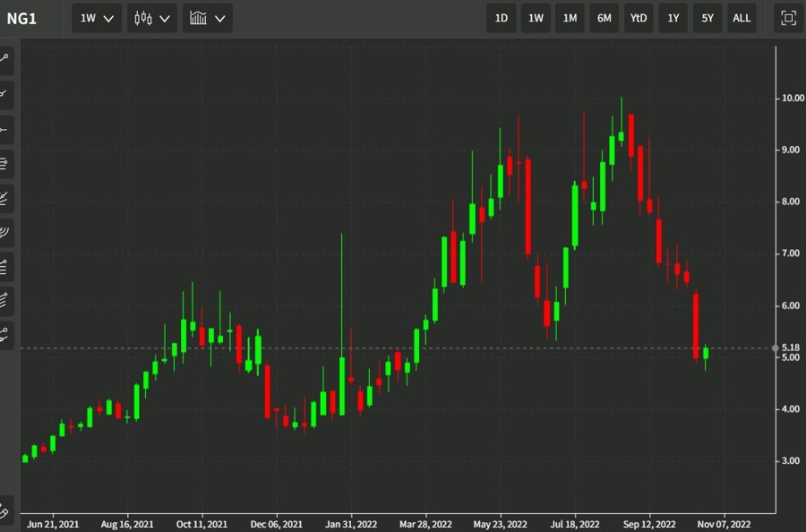Click the candlestick chart type icon

click(143, 19)
